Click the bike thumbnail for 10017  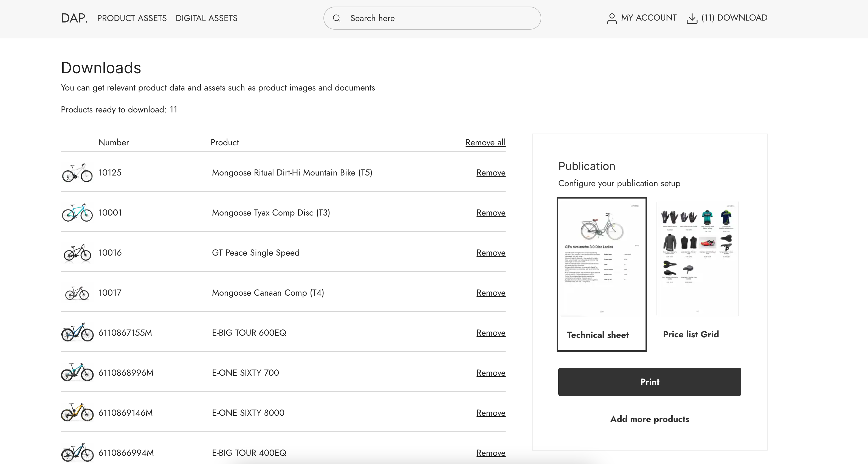77,293
